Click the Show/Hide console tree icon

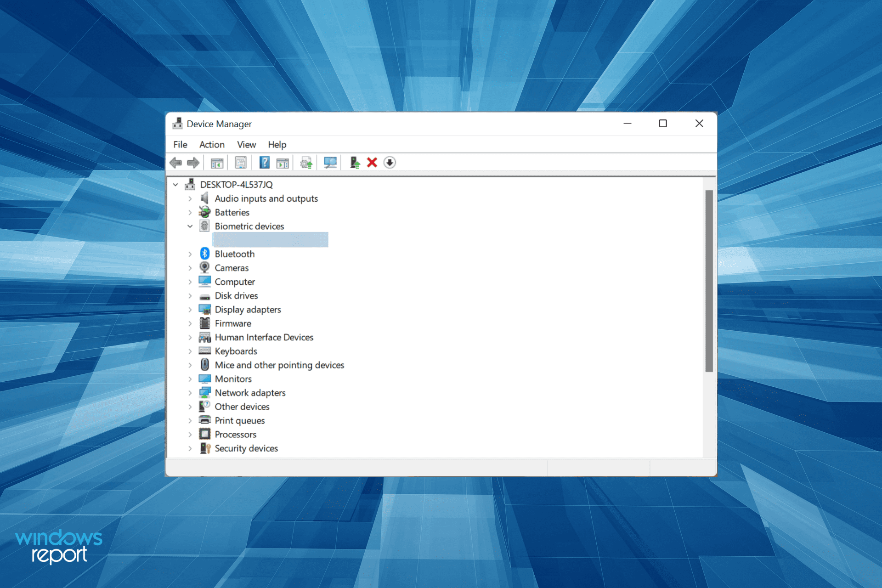click(x=217, y=162)
